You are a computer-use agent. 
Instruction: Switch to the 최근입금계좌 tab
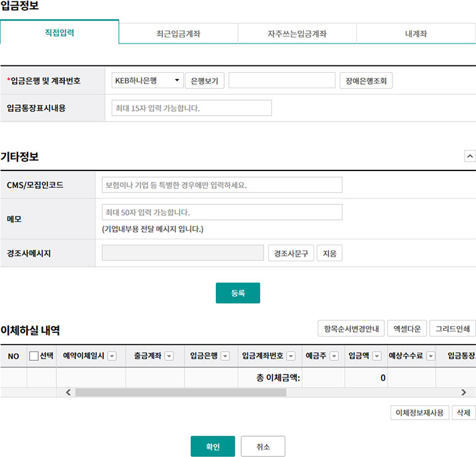(178, 33)
